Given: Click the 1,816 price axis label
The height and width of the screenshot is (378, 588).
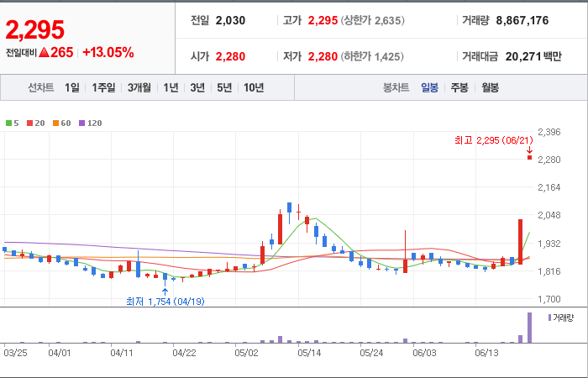Looking at the screenshot, I should coord(549,271).
